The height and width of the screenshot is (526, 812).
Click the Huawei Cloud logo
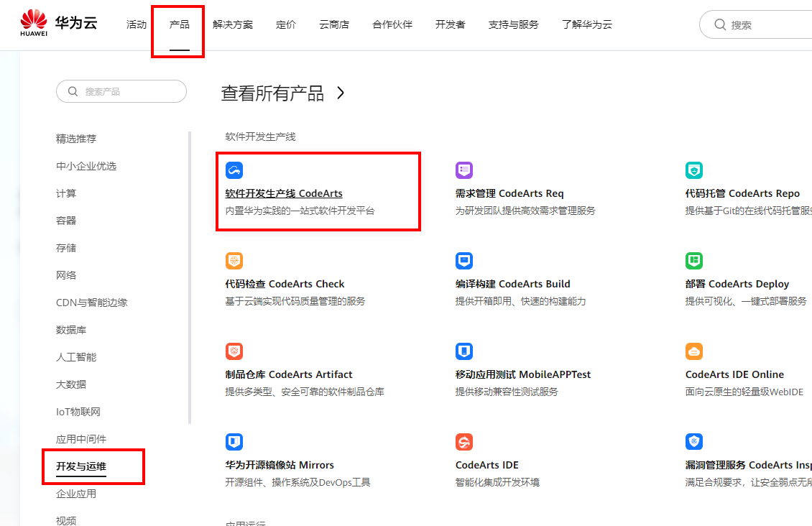[58, 23]
